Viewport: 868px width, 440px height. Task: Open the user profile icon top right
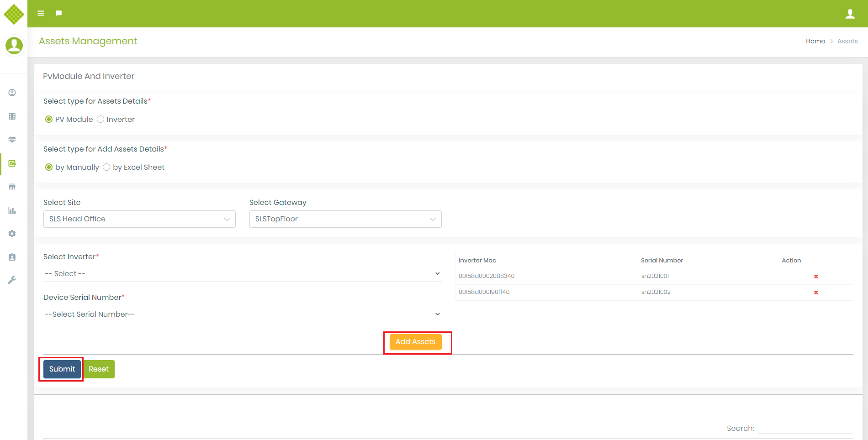[x=850, y=13]
